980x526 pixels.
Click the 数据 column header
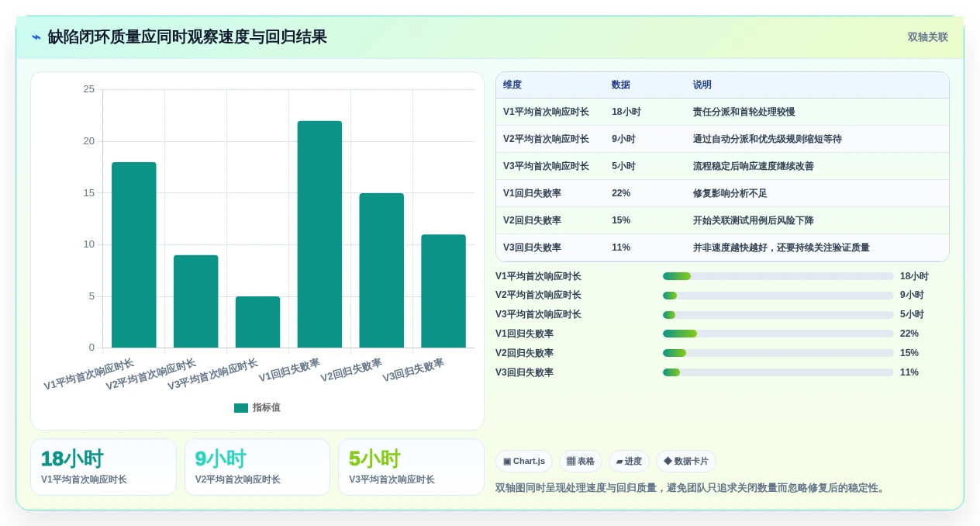click(x=621, y=85)
